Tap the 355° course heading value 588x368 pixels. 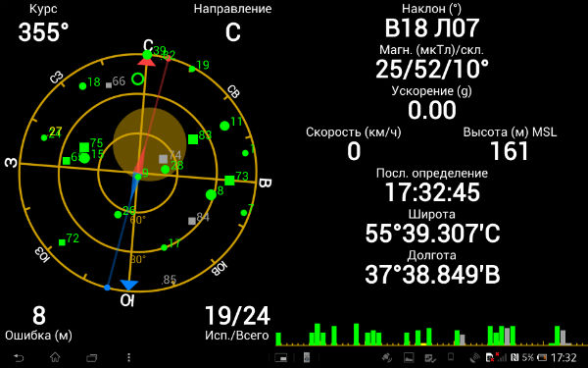[43, 32]
